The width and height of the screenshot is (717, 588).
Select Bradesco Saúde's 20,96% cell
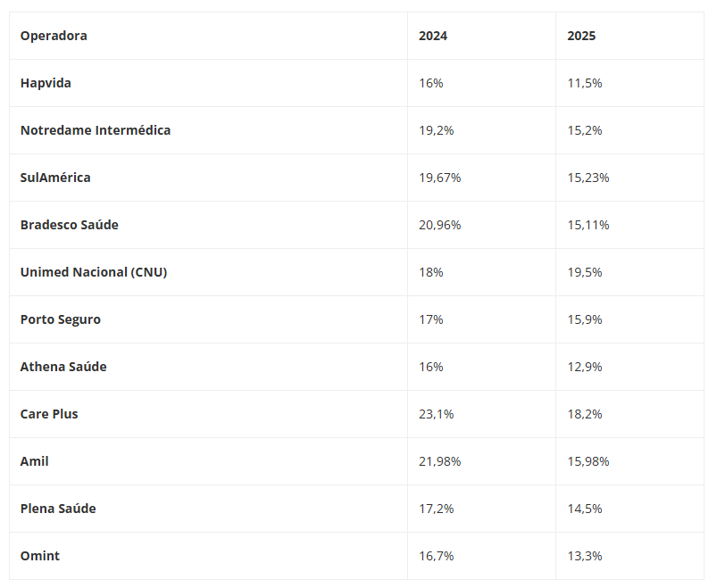click(439, 225)
